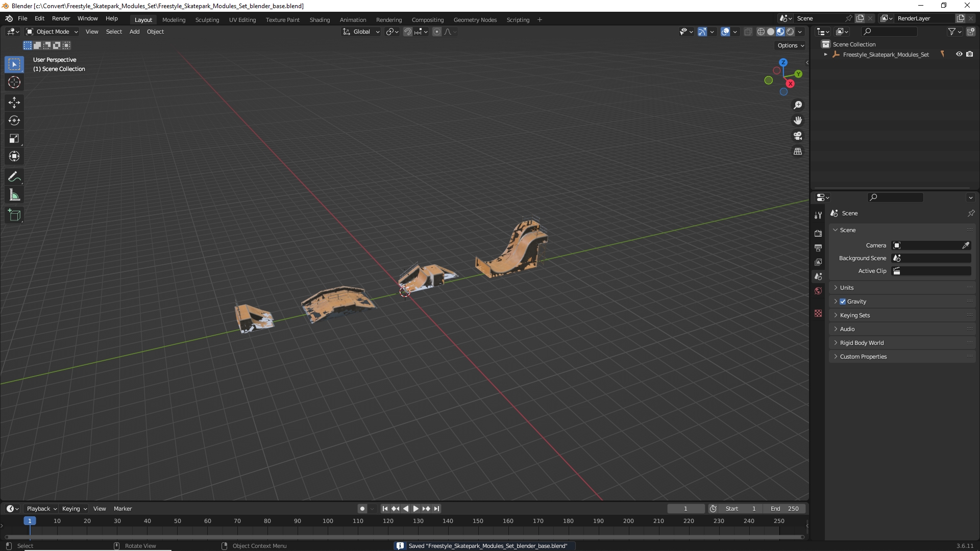Switch orthographic/perspective grid icon
The height and width of the screenshot is (551, 980).
[798, 152]
